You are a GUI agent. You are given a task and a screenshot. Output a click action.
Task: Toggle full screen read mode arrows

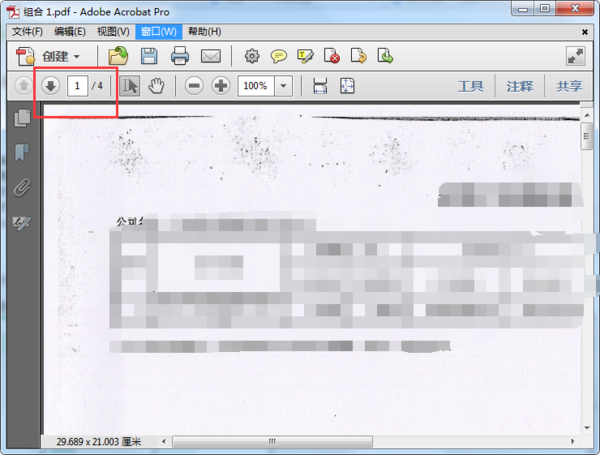click(x=576, y=56)
